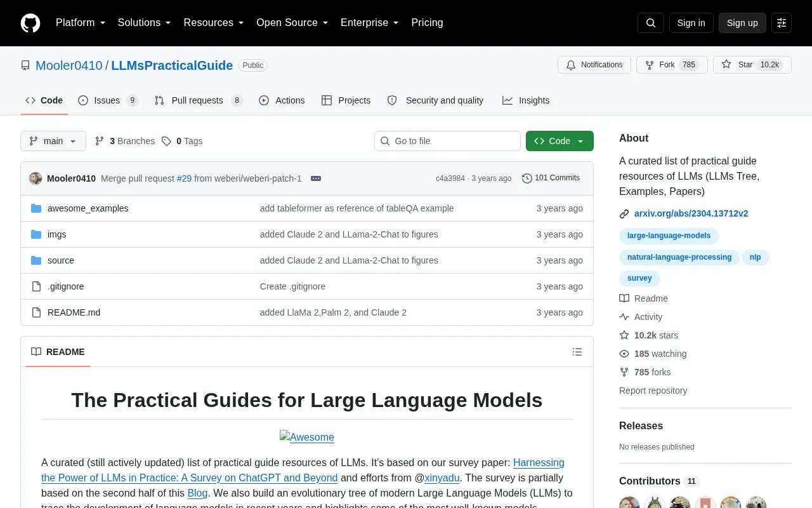Open the Activity sidebar link
Viewport: 812px width, 508px height.
641,317
